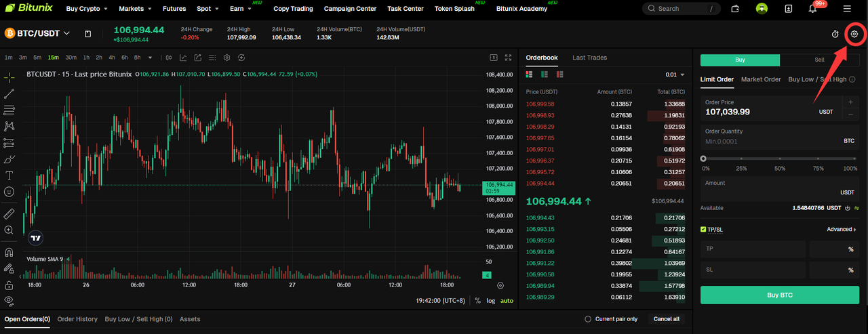The image size is (868, 334).
Task: Select the ruler measure tool
Action: tap(9, 213)
